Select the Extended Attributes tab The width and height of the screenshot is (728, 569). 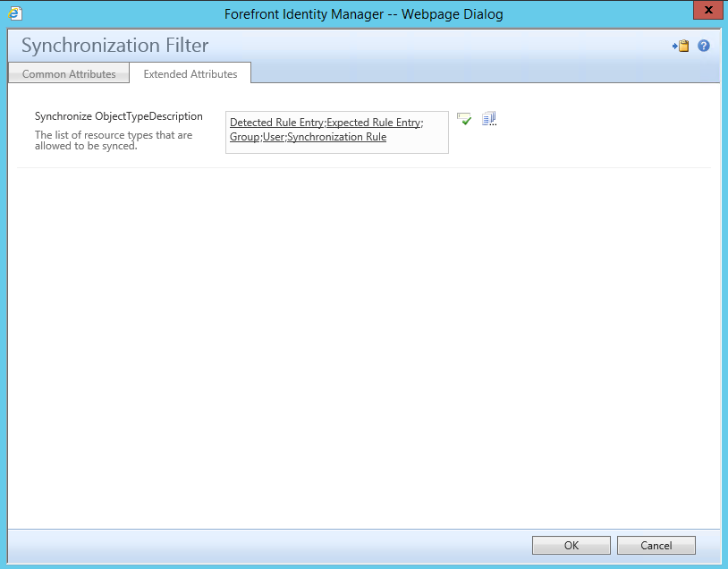190,74
